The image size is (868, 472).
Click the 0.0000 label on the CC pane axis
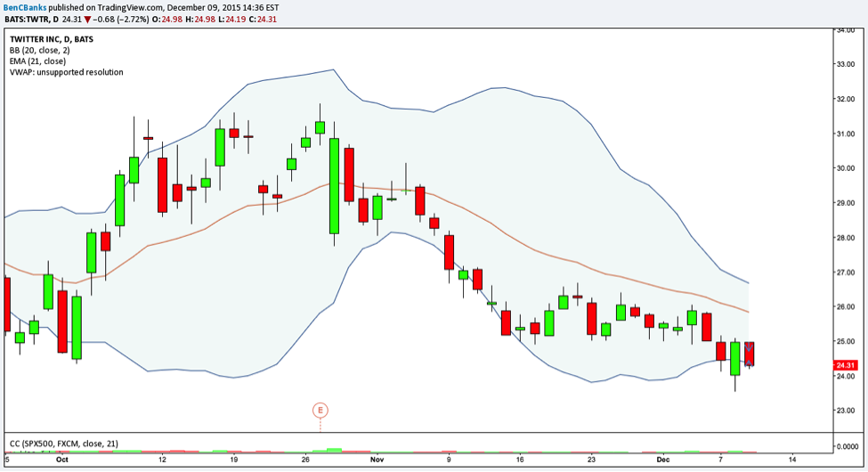(848, 446)
